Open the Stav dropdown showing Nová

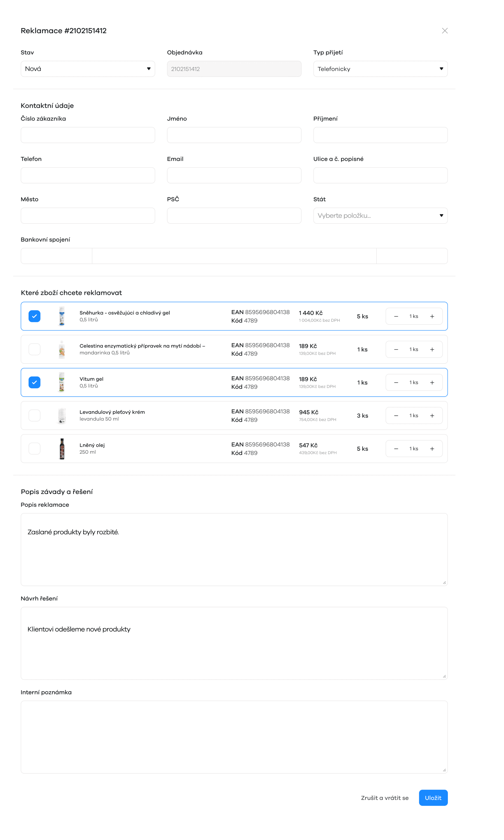(88, 69)
